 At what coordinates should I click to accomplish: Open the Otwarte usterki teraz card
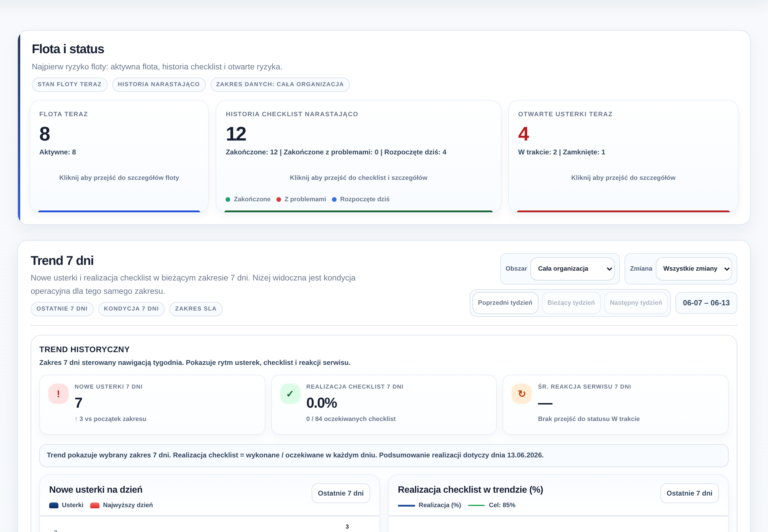point(623,156)
